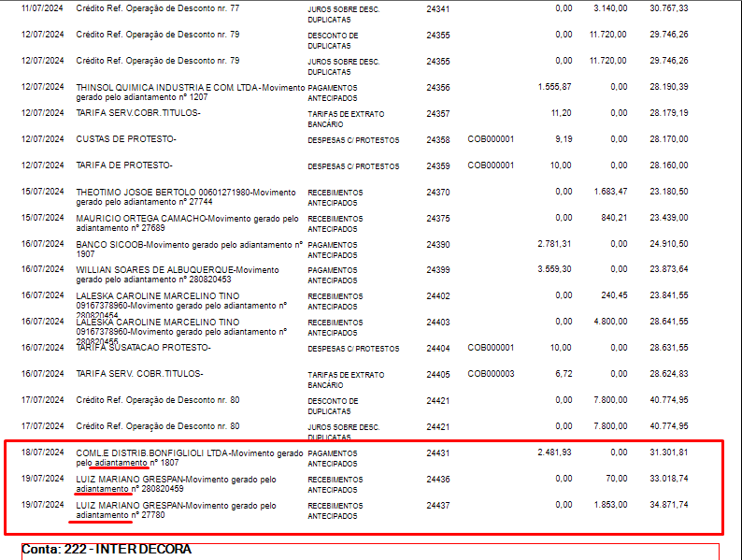Select balance value 40.774,95 on row 24421 desconto
This screenshot has width=742, height=560.
669,400
